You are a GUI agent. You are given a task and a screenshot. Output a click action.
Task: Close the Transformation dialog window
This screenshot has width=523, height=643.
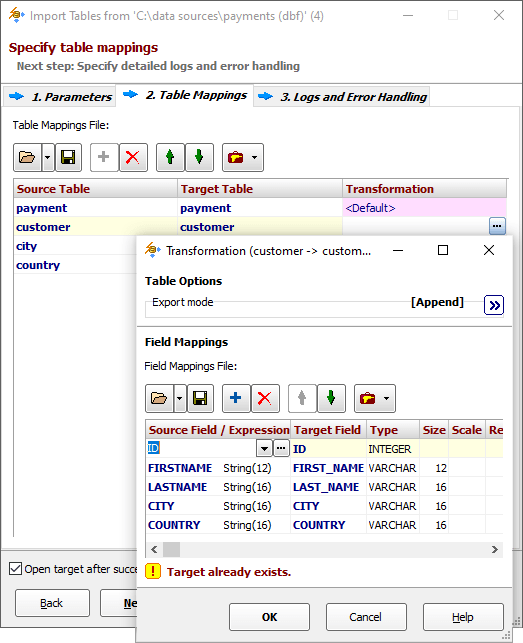pyautogui.click(x=489, y=250)
